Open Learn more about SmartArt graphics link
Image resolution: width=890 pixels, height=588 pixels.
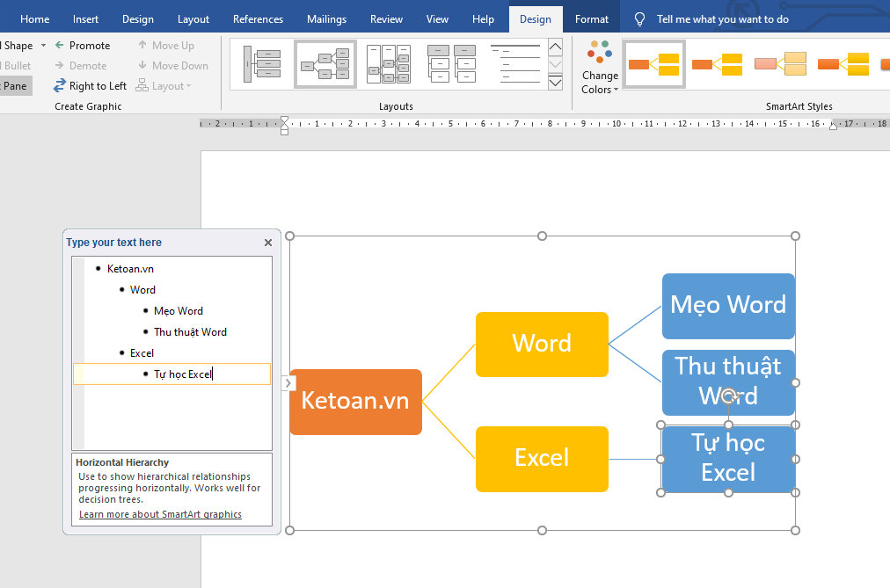point(160,514)
